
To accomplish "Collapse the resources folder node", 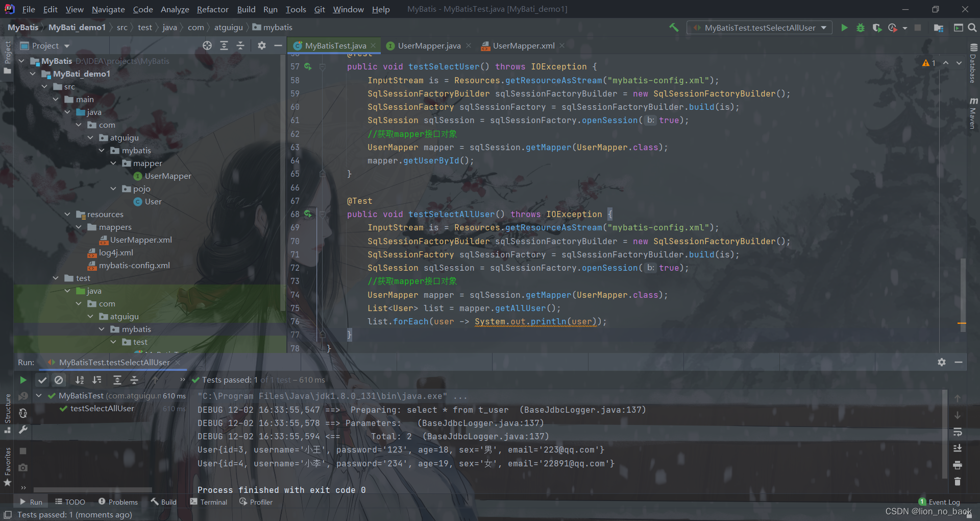I will click(67, 215).
